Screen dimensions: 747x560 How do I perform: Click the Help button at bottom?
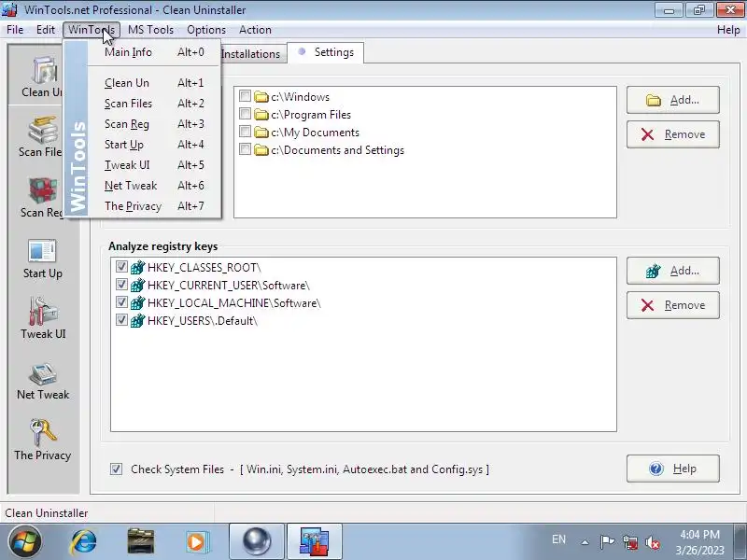coord(672,469)
